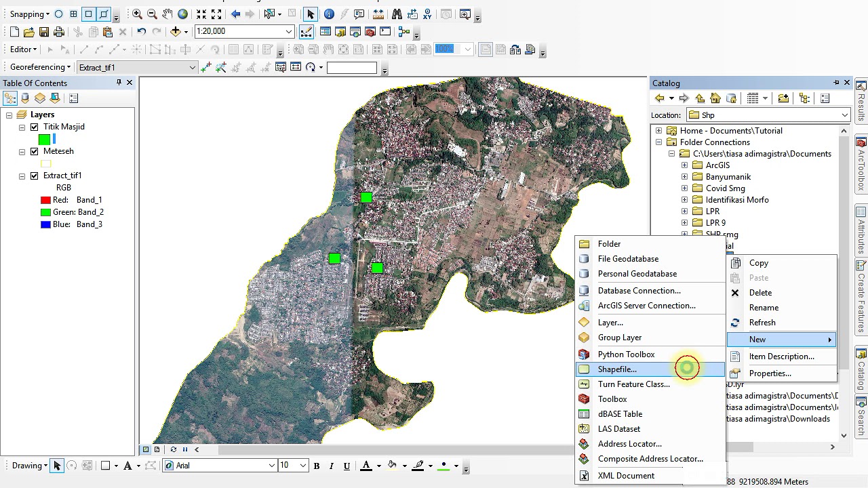
Task: Activate the Pan hand tool
Action: pyautogui.click(x=167, y=14)
